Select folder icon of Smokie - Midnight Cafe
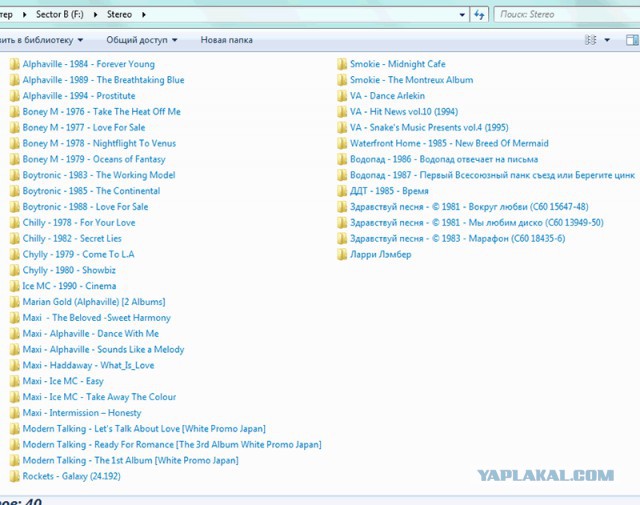Screen dimensions: 640x505 (x=342, y=64)
